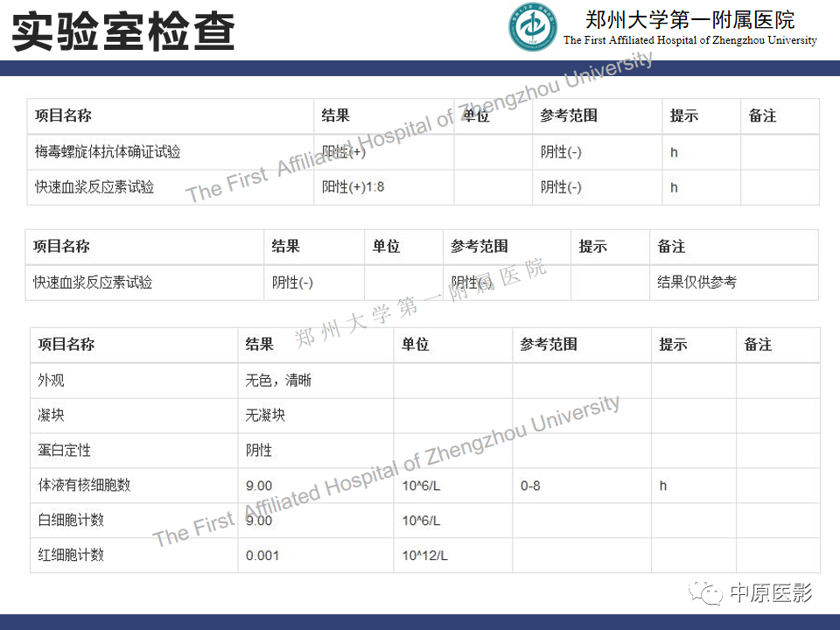Click the WeChat icon beside 中原医影
840x630 pixels.
click(705, 592)
